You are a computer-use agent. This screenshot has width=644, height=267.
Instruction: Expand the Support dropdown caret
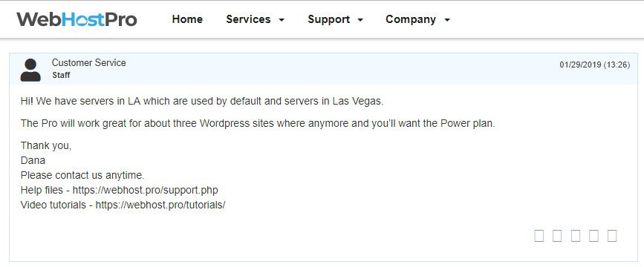(x=360, y=20)
